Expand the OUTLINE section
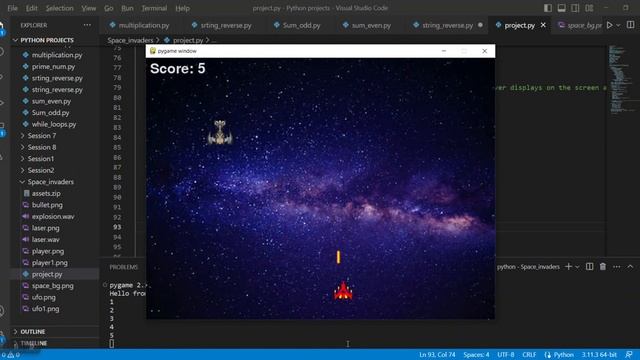Screen dimensions: 640x360 (x=33, y=331)
